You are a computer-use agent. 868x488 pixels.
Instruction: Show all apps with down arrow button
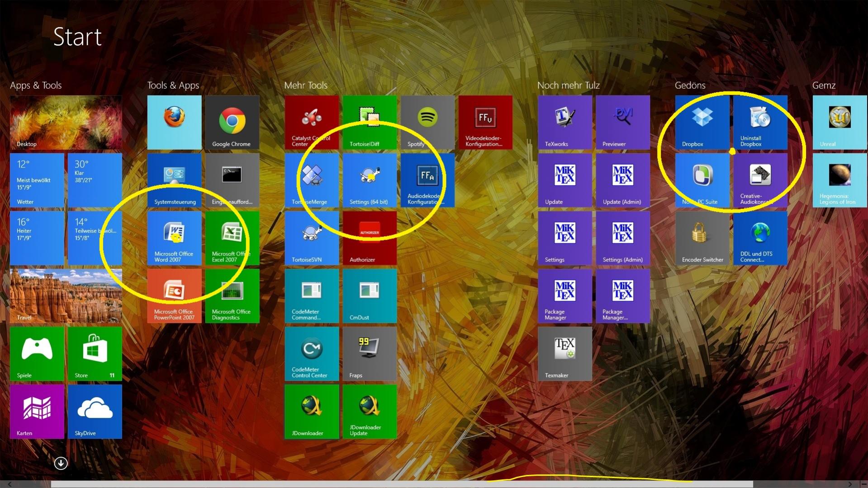click(x=61, y=463)
